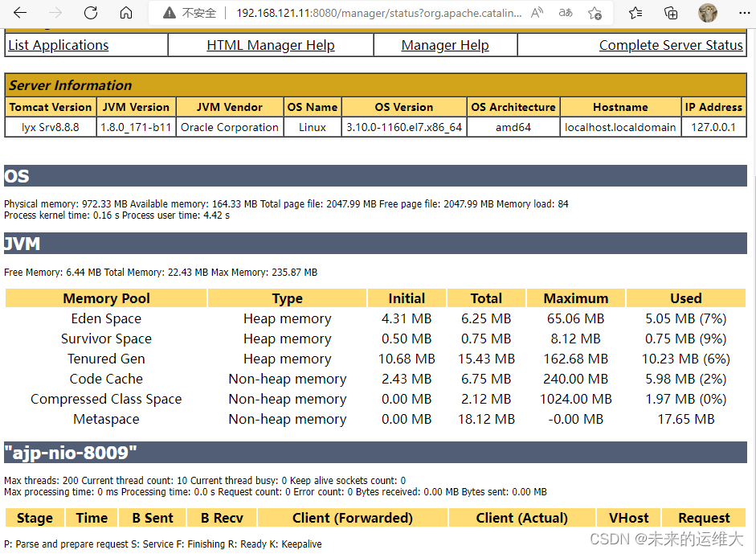Select JVM version 1.8.0_171-b11 cell

click(136, 127)
